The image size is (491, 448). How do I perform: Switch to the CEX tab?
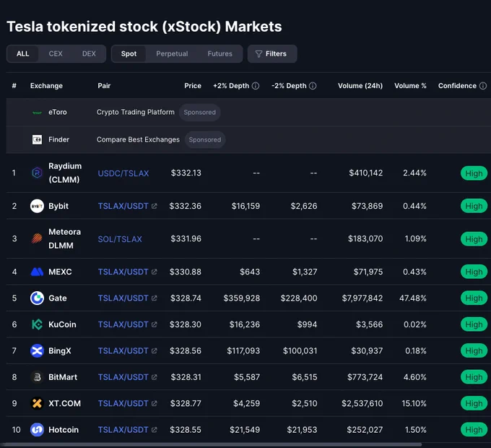pos(56,54)
